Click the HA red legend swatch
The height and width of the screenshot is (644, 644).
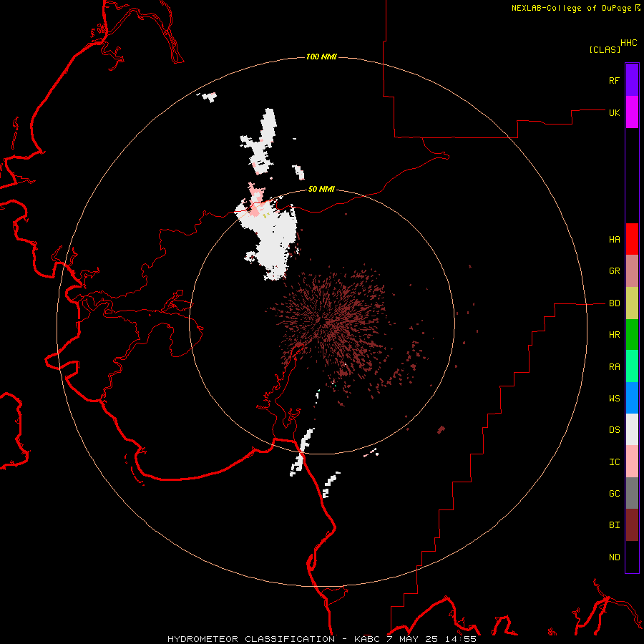[x=632, y=239]
